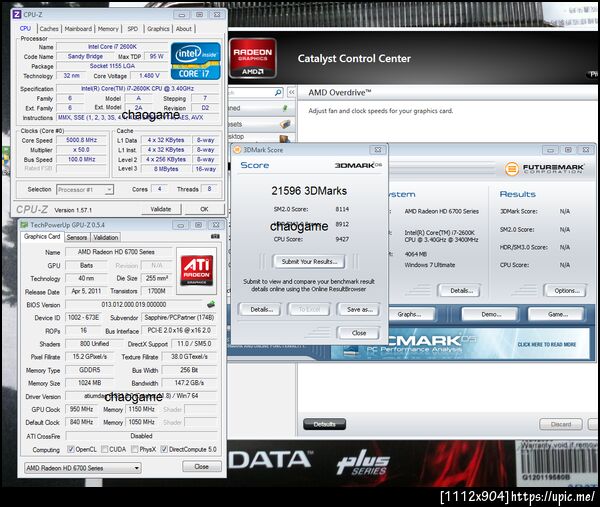Click Close button in GPU-Z window
Image resolution: width=600 pixels, height=507 pixels.
(202, 466)
